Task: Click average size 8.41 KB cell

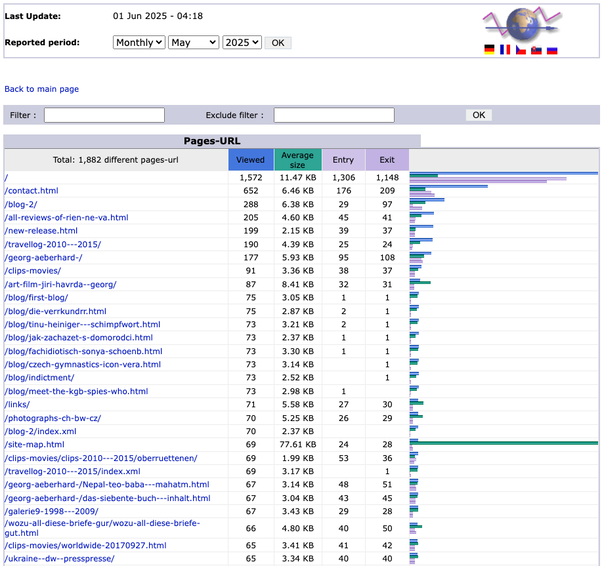Action: [x=298, y=284]
